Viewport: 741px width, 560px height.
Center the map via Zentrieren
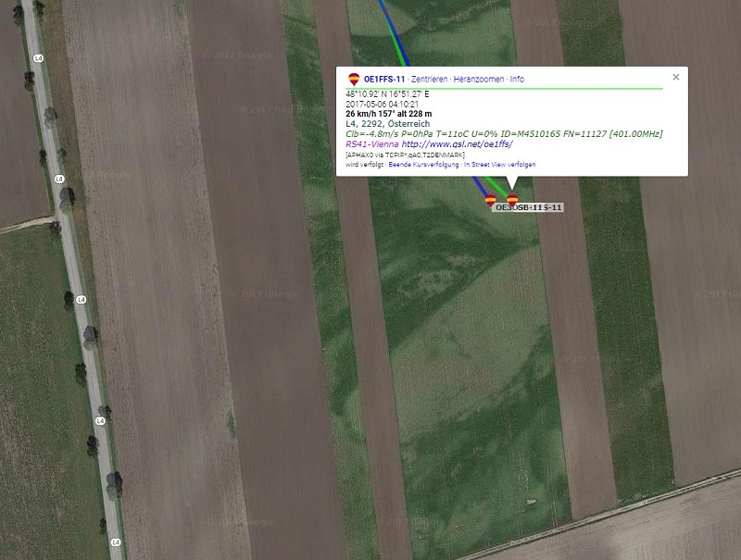pos(429,80)
